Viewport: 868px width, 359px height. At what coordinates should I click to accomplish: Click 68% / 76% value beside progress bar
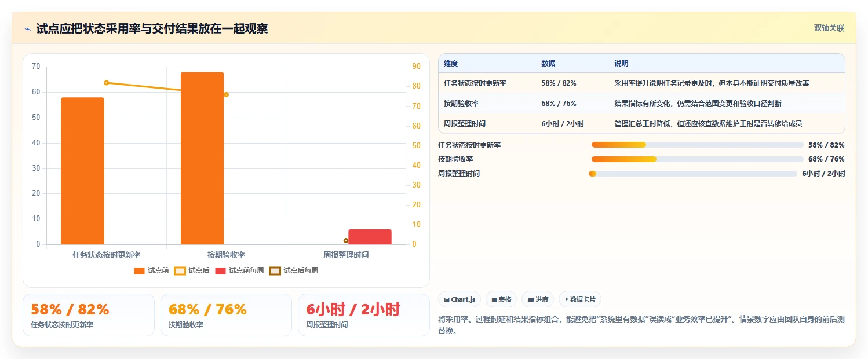[x=826, y=159]
